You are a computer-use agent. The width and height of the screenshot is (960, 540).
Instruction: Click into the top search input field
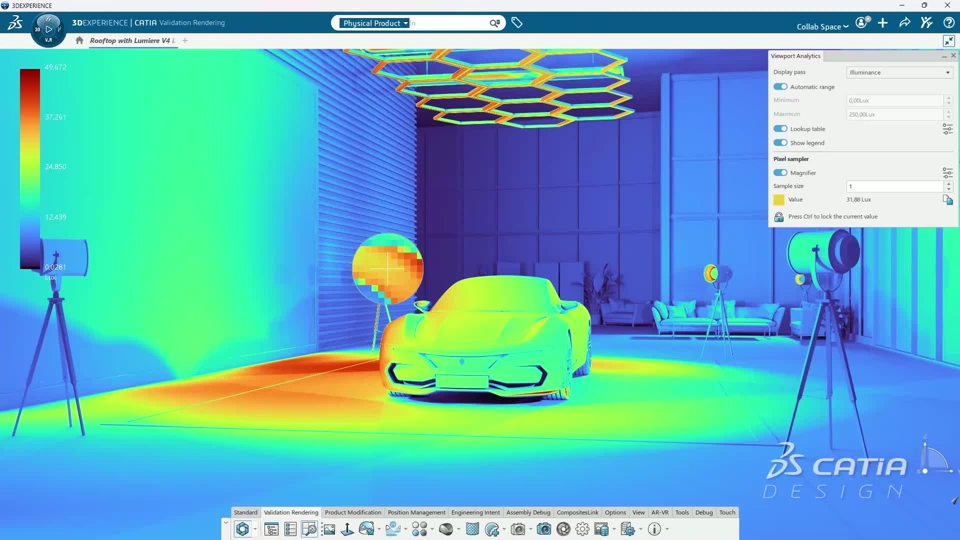(448, 23)
